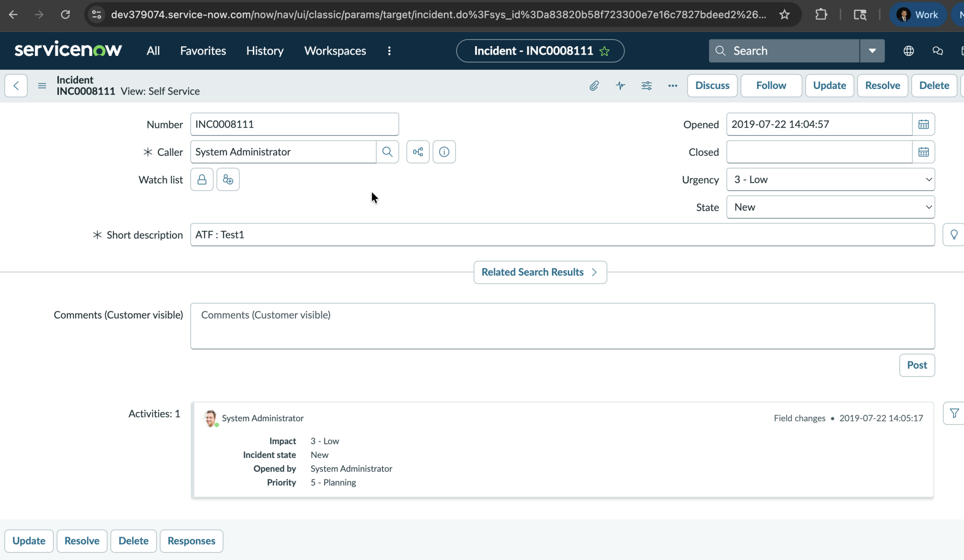Open the Opened date calendar picker
The height and width of the screenshot is (560, 964).
pyautogui.click(x=924, y=124)
